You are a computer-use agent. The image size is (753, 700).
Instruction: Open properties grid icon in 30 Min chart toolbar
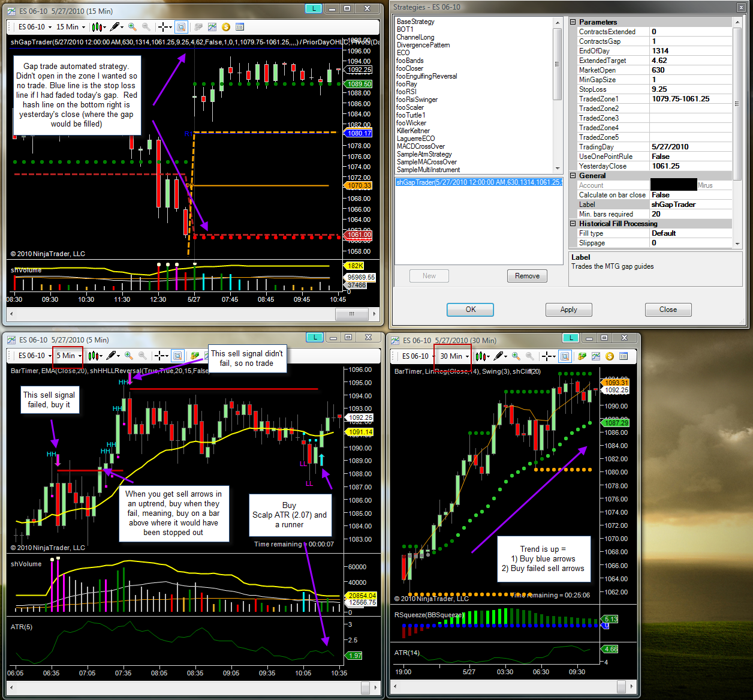pos(624,356)
